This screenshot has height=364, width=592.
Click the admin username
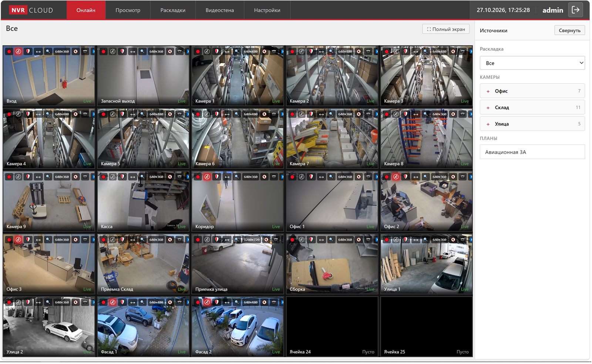coord(552,10)
